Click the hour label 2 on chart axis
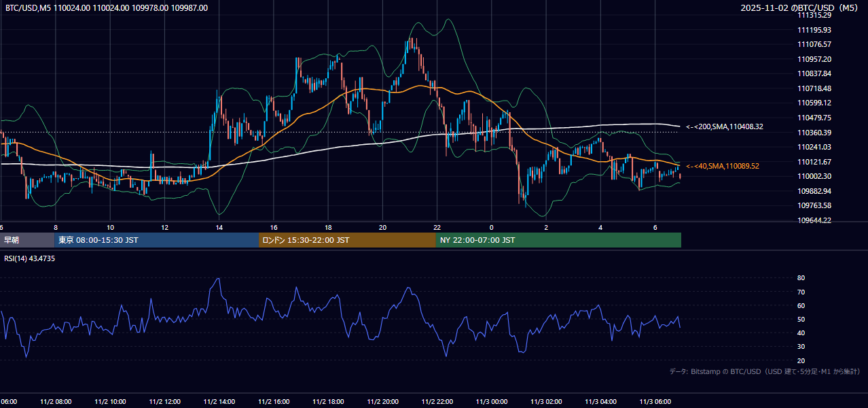The image size is (868, 408). [x=546, y=227]
